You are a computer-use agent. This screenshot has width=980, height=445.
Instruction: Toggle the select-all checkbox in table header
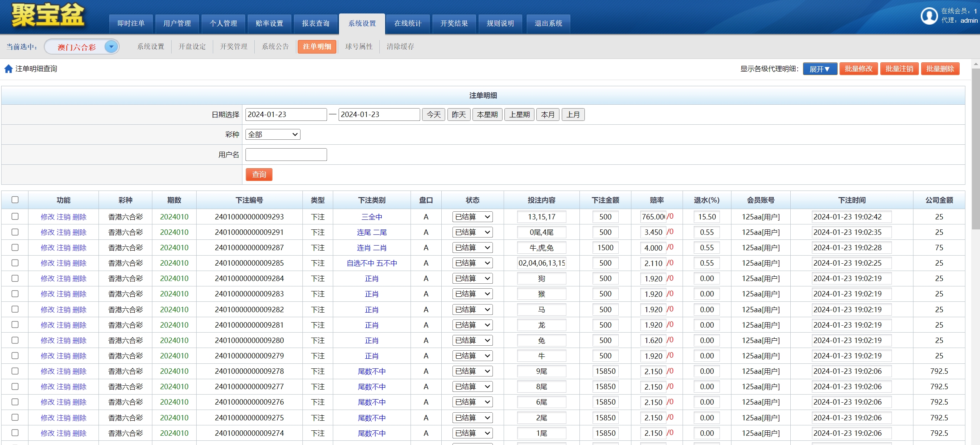tap(15, 200)
